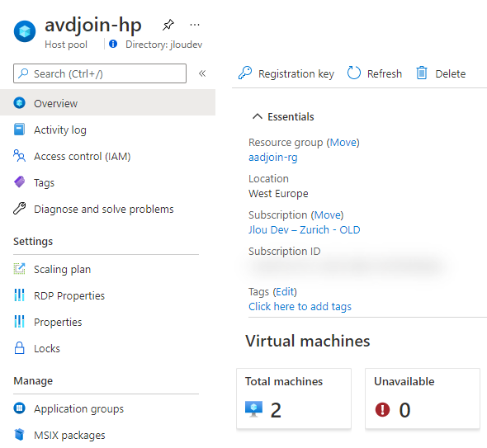Click the RDP Properties bars icon
The image size is (487, 448).
(19, 295)
